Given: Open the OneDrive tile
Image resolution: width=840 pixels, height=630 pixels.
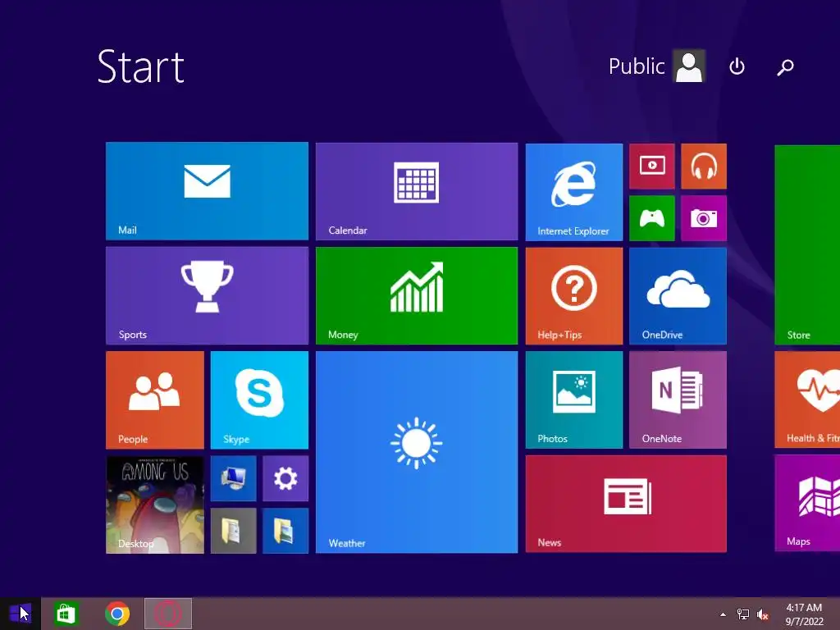Looking at the screenshot, I should [x=678, y=295].
